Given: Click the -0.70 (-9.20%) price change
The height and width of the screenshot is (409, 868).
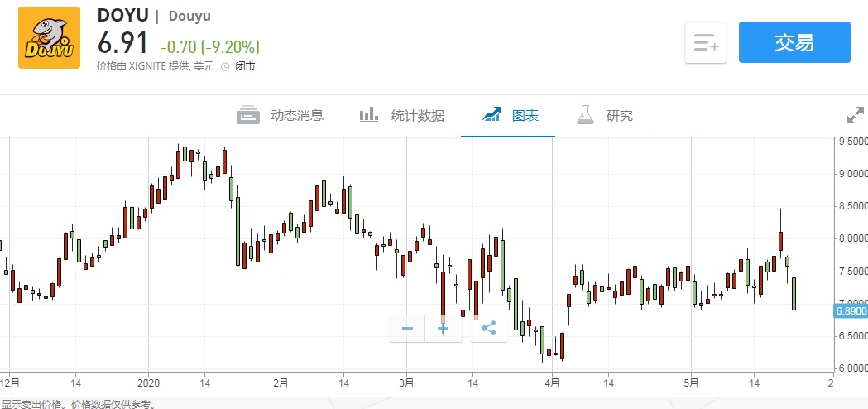Looking at the screenshot, I should pyautogui.click(x=209, y=46).
